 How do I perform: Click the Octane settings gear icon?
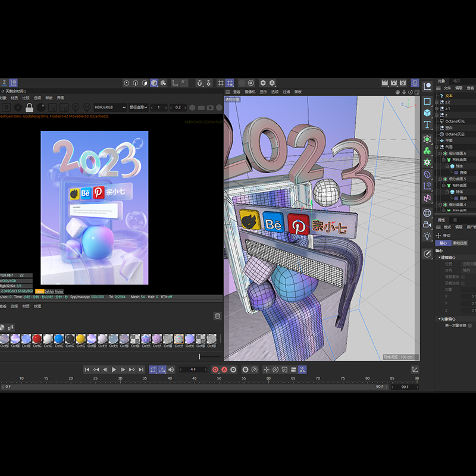[18, 108]
